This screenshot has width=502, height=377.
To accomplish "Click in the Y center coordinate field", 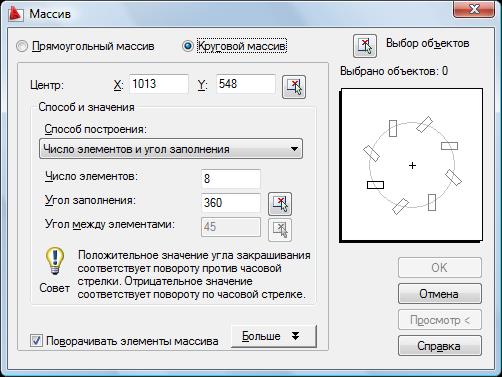I will pyautogui.click(x=246, y=84).
